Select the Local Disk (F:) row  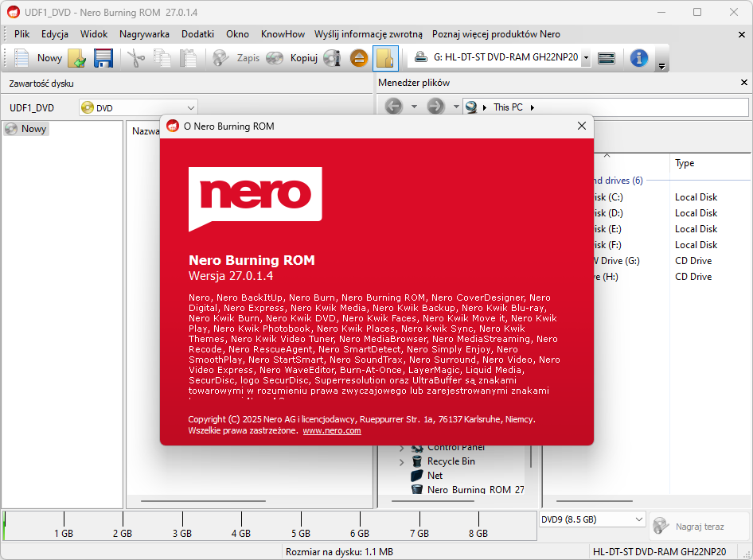click(673, 245)
